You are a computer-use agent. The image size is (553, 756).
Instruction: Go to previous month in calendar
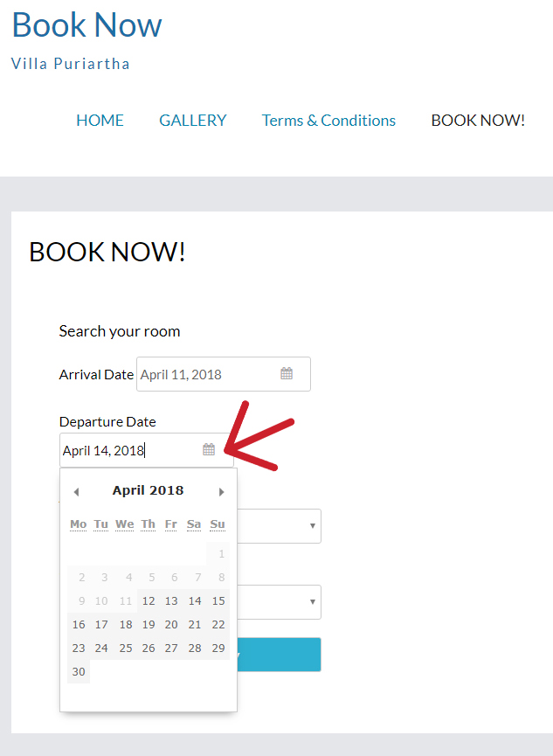click(76, 492)
